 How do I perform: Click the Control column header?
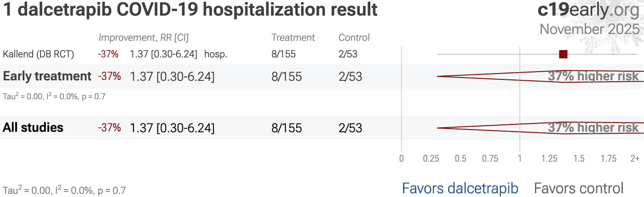(354, 38)
